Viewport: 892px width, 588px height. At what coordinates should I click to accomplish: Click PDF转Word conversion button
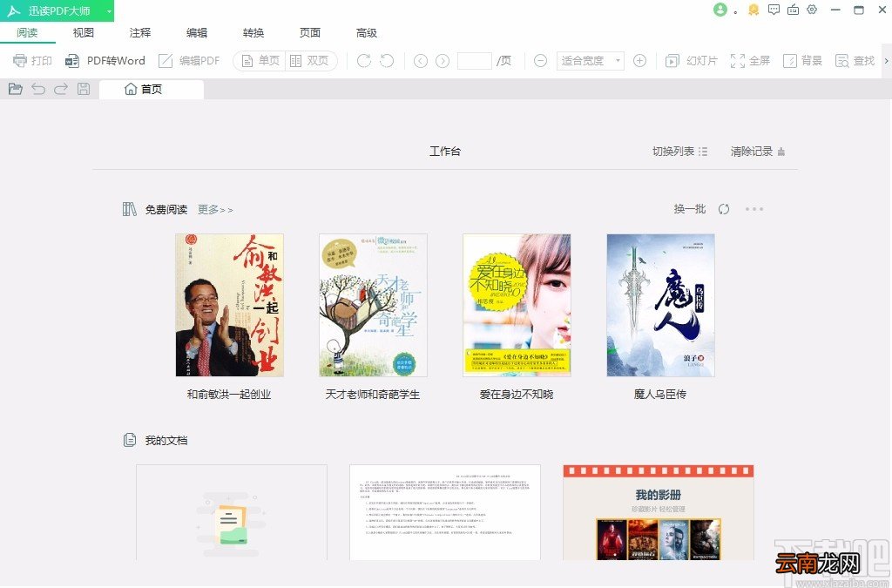pyautogui.click(x=105, y=60)
